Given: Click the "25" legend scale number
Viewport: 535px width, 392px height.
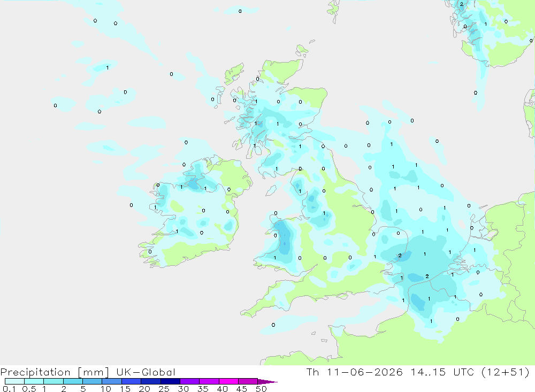Looking at the screenshot, I should pos(164,389).
